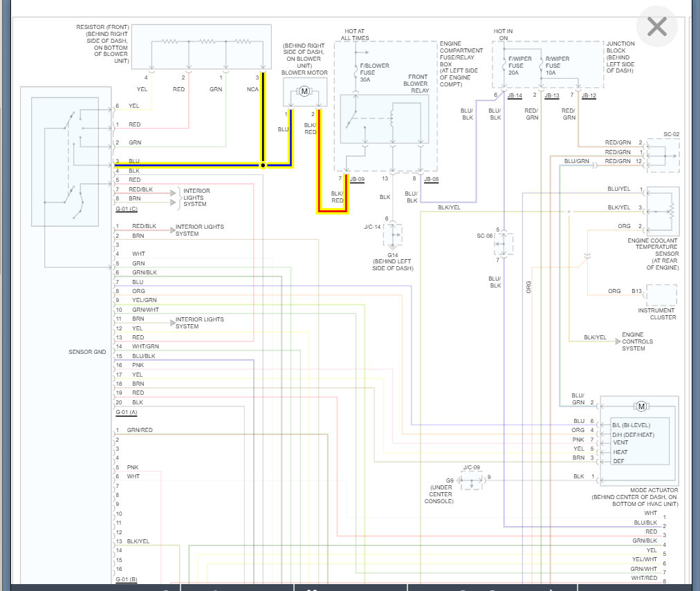Click the R/WIPER FUSE 10A label
This screenshot has height=591, width=700.
pos(557,66)
